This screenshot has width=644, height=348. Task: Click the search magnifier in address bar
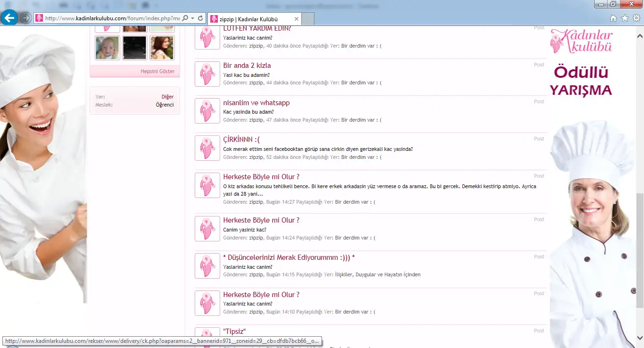(x=185, y=18)
